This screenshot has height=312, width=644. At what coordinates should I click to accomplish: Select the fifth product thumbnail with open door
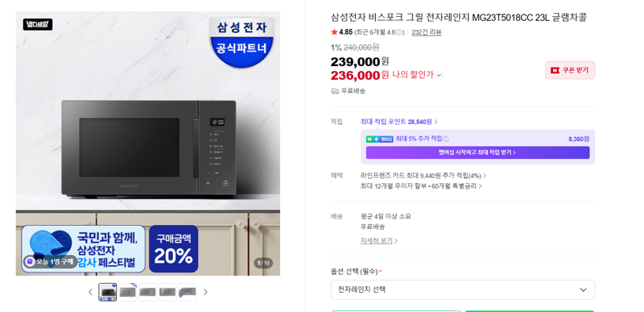(188, 293)
